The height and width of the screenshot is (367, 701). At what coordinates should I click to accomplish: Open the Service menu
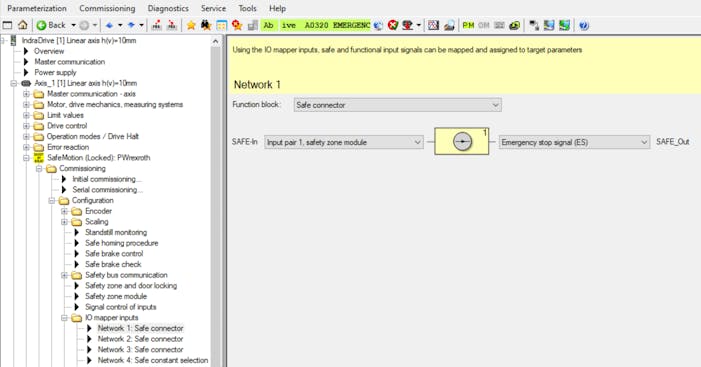[213, 8]
